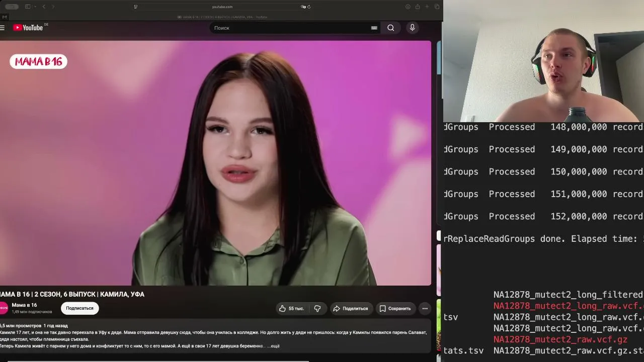The width and height of the screenshot is (644, 362).
Task: Go back in Safari history
Action: click(x=44, y=7)
